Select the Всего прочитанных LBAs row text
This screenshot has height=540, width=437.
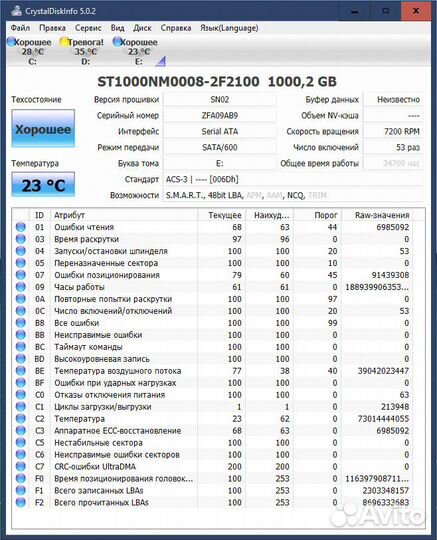pos(101,502)
